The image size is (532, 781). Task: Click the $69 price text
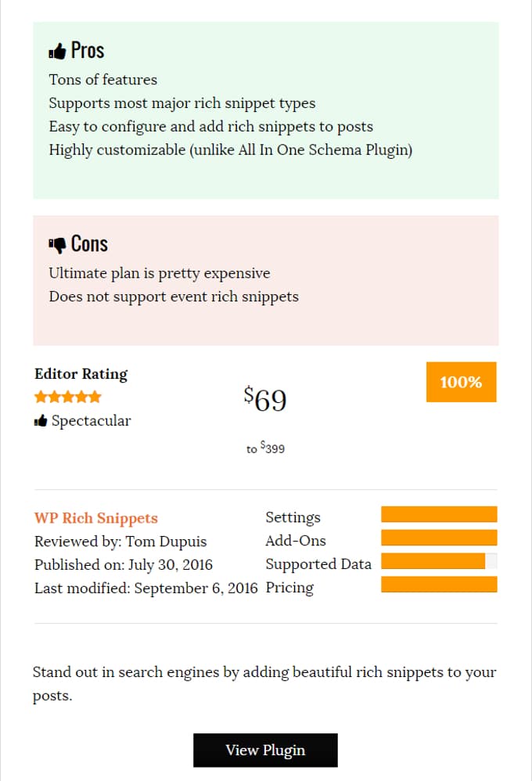click(265, 400)
